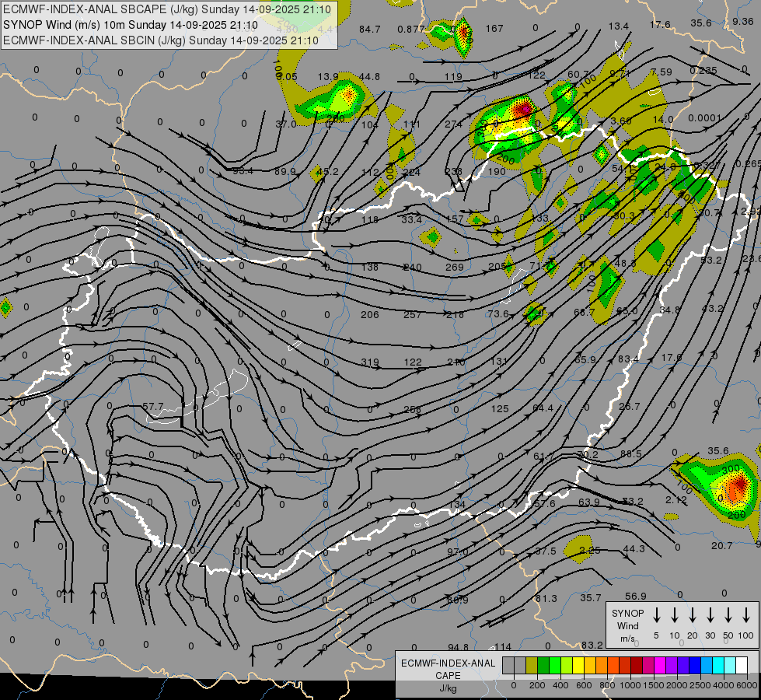Click the 2.25 value on the olive patch

click(590, 550)
